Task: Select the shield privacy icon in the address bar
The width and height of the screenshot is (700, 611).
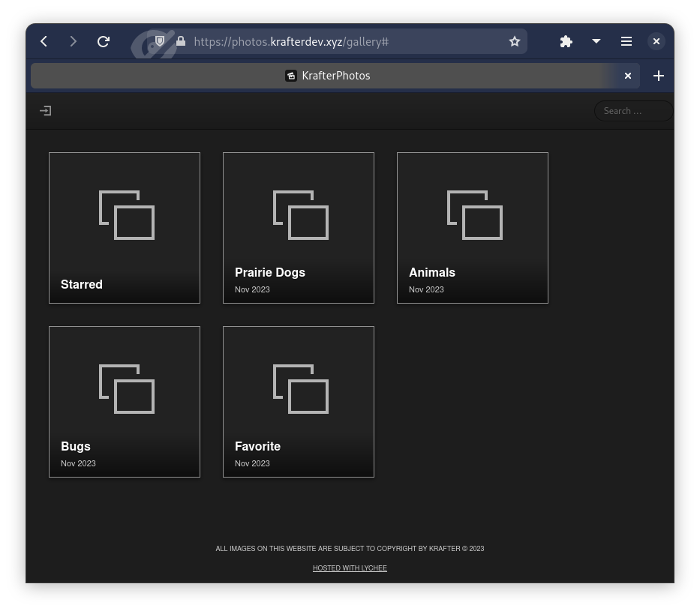Action: tap(159, 41)
